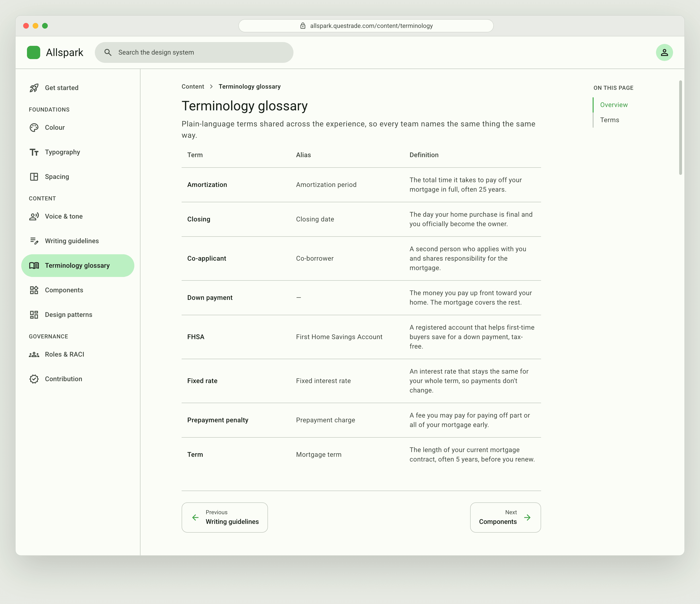Open the Design patterns section label
Image resolution: width=700 pixels, height=604 pixels.
click(x=69, y=315)
